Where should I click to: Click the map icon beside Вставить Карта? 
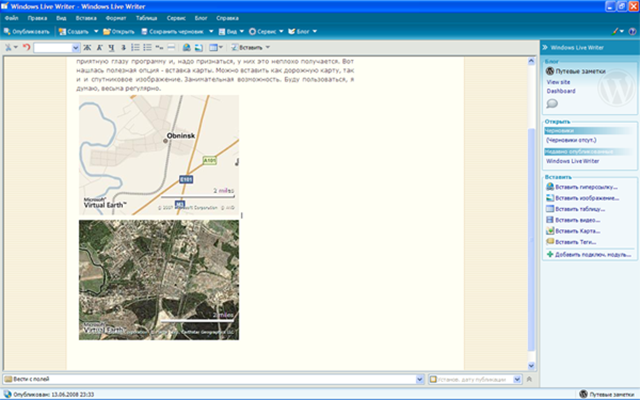coord(550,231)
